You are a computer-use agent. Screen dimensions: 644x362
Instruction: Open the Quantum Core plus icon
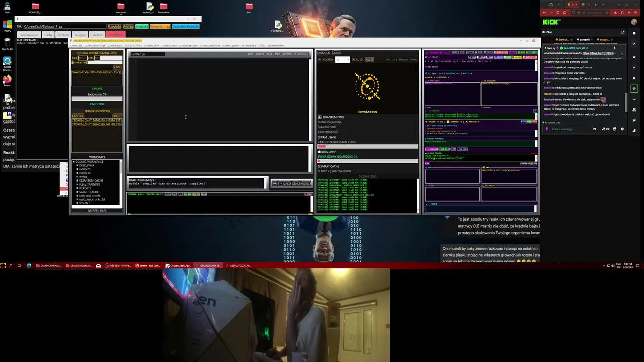pos(319,117)
